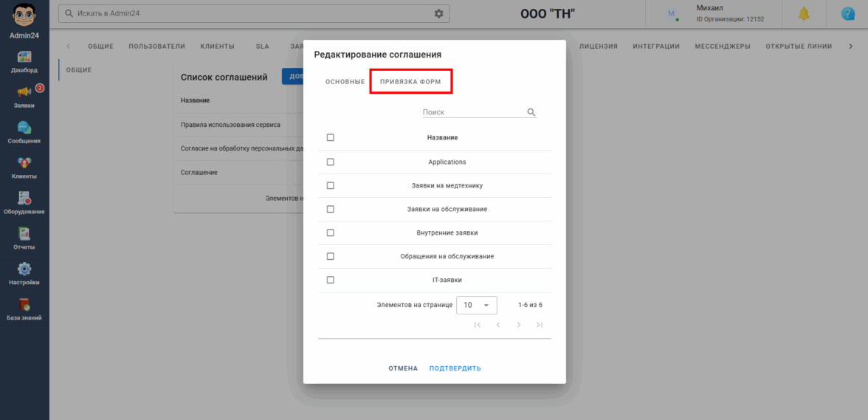The image size is (868, 420).
Task: Tick the IT-заявки checkbox
Action: click(x=330, y=280)
